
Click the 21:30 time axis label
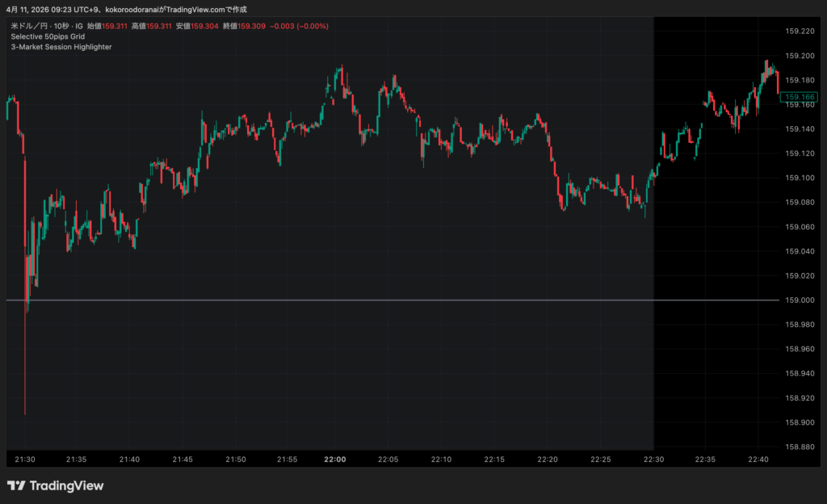point(25,460)
